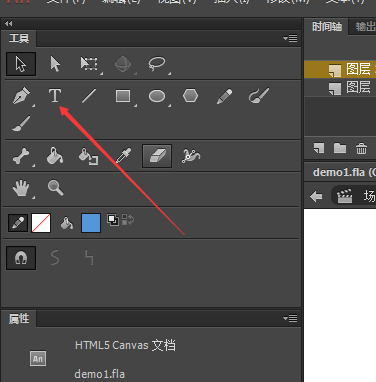Viewport: 376px width, 382px height.
Task: Collapse panels with double-arrow icon
Action: [x=9, y=23]
